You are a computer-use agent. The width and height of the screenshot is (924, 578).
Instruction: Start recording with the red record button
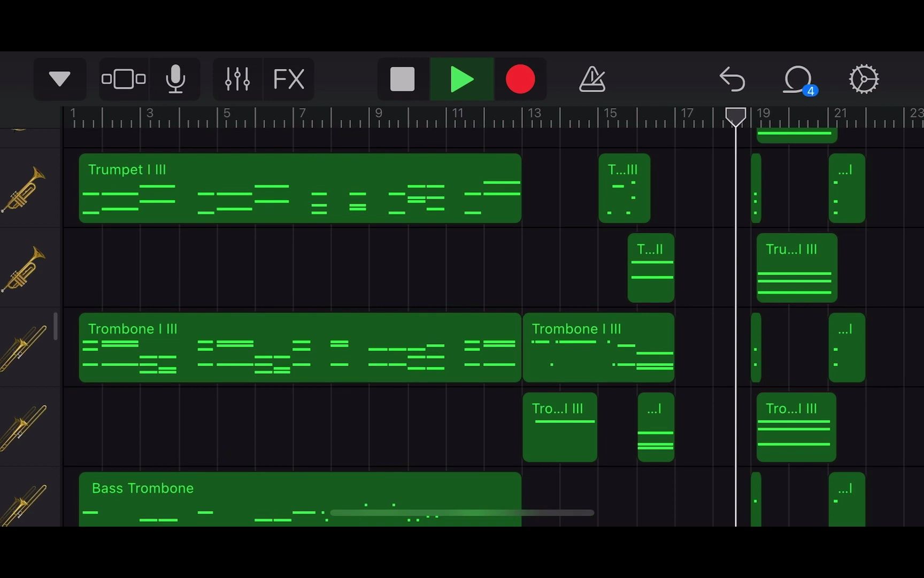coord(520,79)
